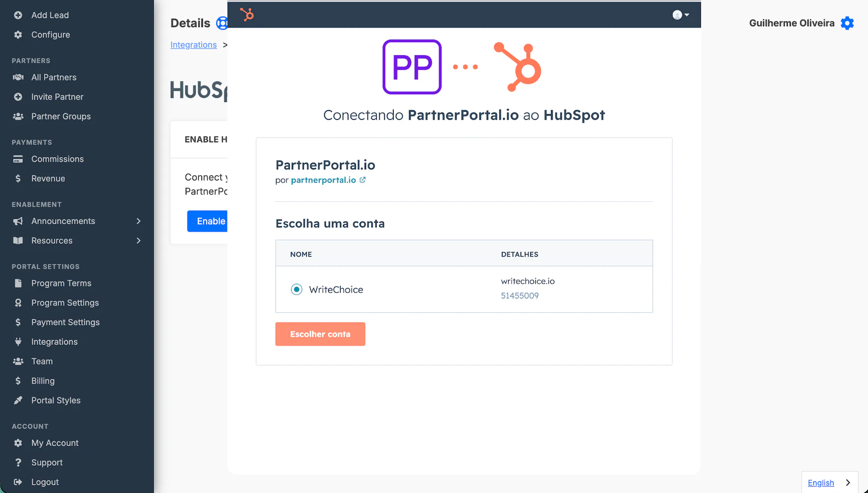Expand the Announcements submenu chevron
This screenshot has width=868, height=493.
point(138,221)
